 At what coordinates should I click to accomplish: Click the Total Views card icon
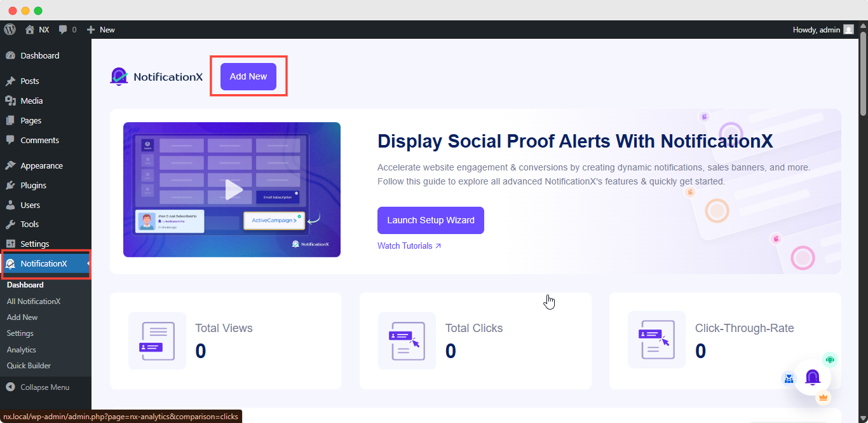tap(157, 341)
